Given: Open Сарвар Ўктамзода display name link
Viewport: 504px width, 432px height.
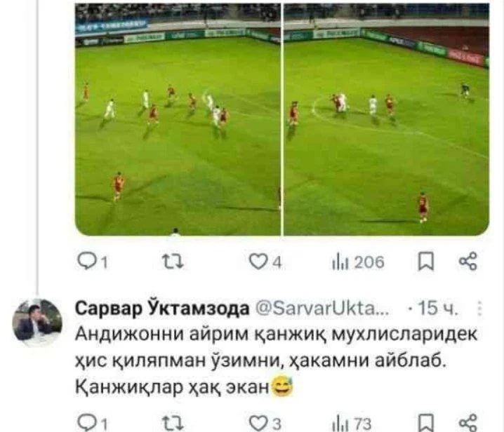Looking at the screenshot, I should [x=162, y=309].
